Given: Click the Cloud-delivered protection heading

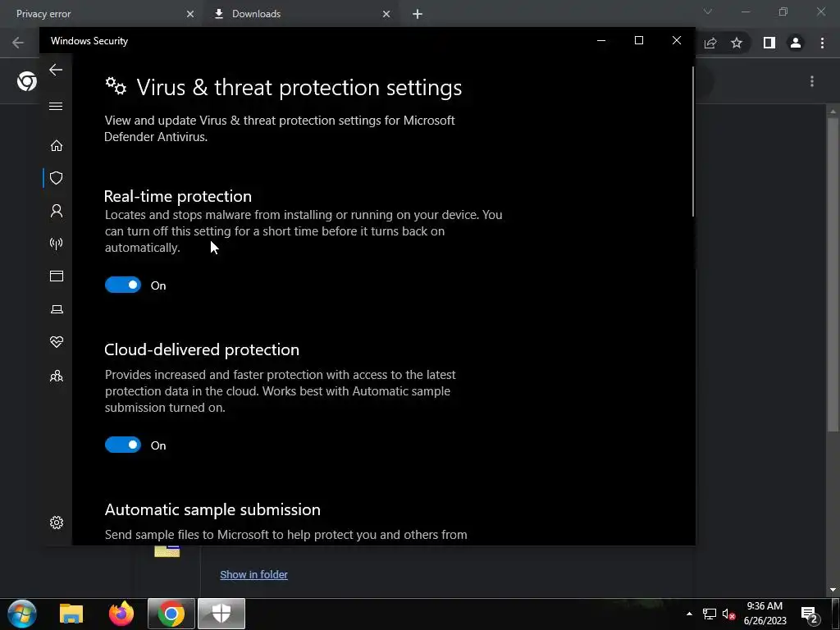Looking at the screenshot, I should click(x=202, y=349).
